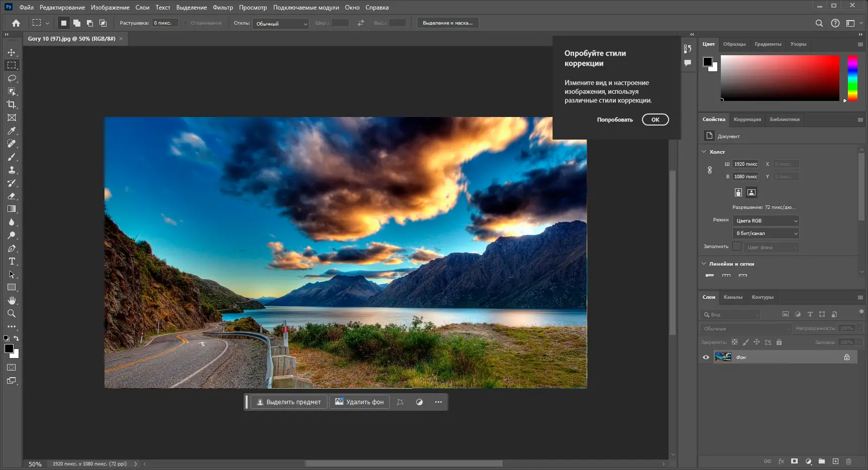Switch to the Коррекция tab
868x470 pixels.
coord(747,120)
